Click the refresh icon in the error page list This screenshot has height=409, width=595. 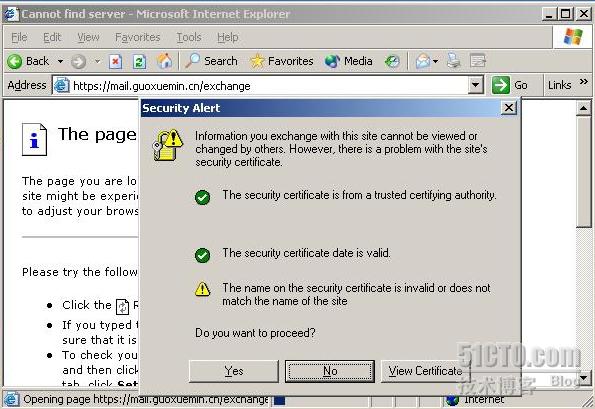122,307
